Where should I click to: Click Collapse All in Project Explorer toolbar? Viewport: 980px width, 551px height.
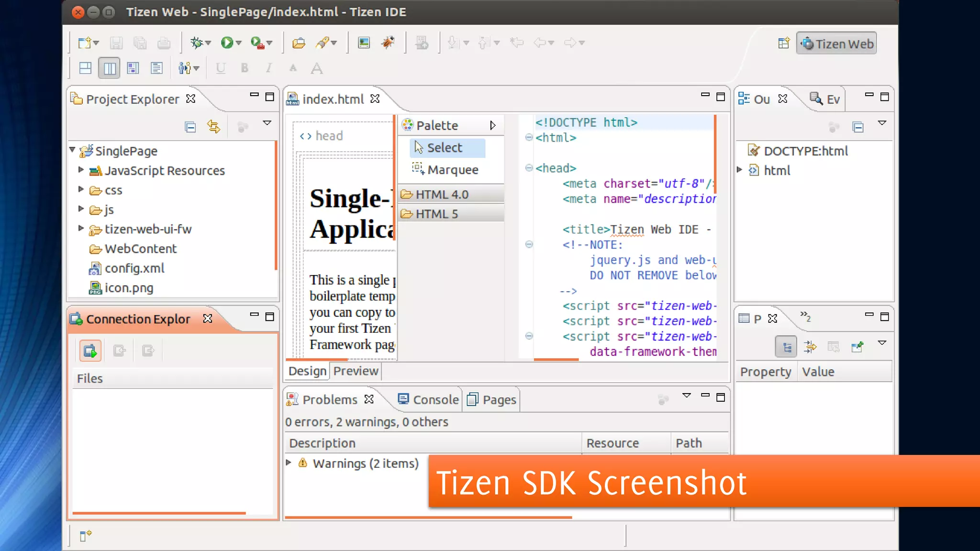click(x=190, y=127)
